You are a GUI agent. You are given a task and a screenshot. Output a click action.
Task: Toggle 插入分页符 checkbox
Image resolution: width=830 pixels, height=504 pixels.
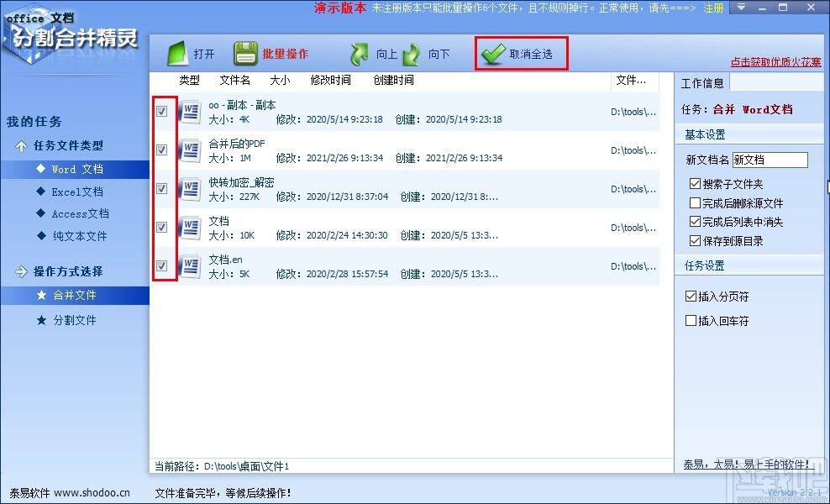tap(691, 296)
